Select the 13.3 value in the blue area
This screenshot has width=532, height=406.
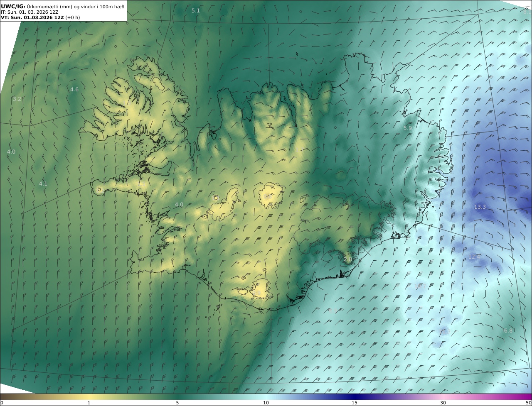tap(480, 207)
